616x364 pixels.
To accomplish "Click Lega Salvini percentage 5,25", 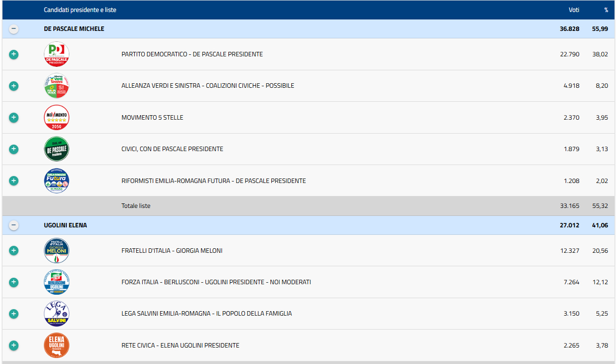I will click(602, 314).
